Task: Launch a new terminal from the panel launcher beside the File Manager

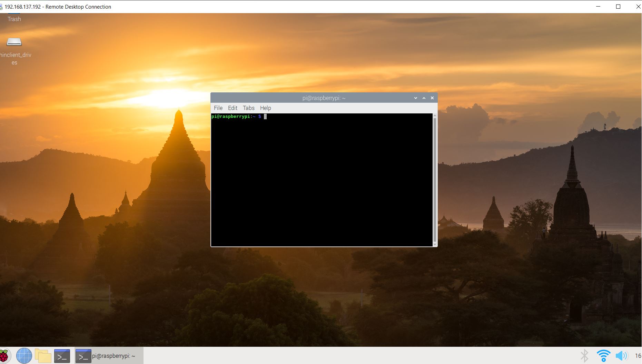Action: (x=62, y=356)
